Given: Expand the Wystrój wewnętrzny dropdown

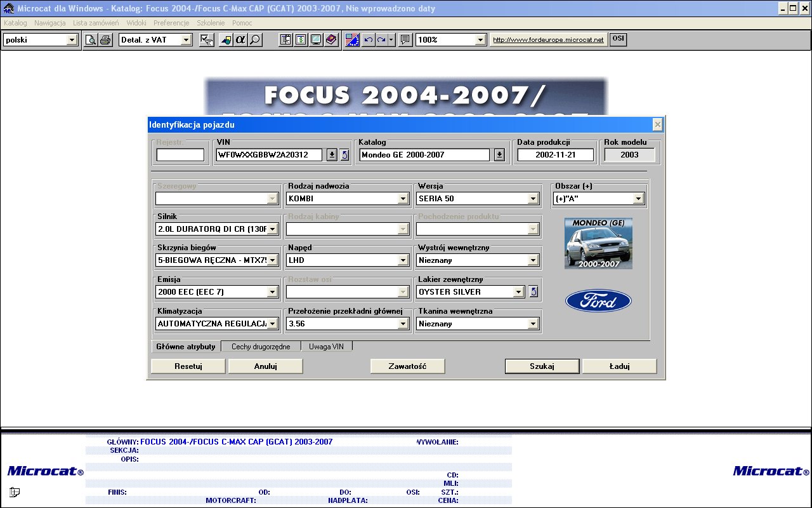Looking at the screenshot, I should (x=534, y=260).
